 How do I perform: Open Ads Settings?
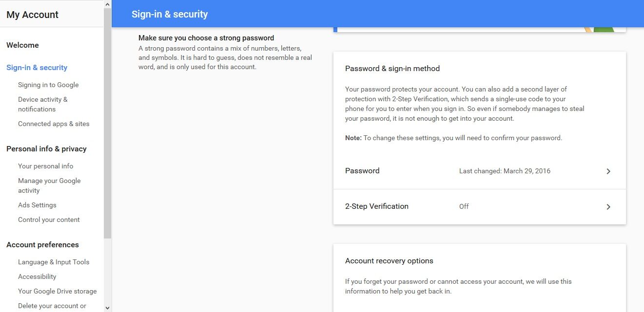point(37,205)
